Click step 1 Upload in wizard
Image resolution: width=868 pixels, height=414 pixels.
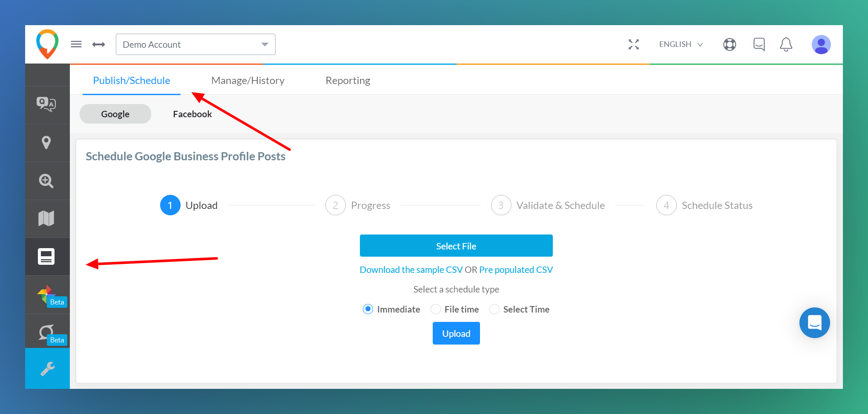[189, 206]
